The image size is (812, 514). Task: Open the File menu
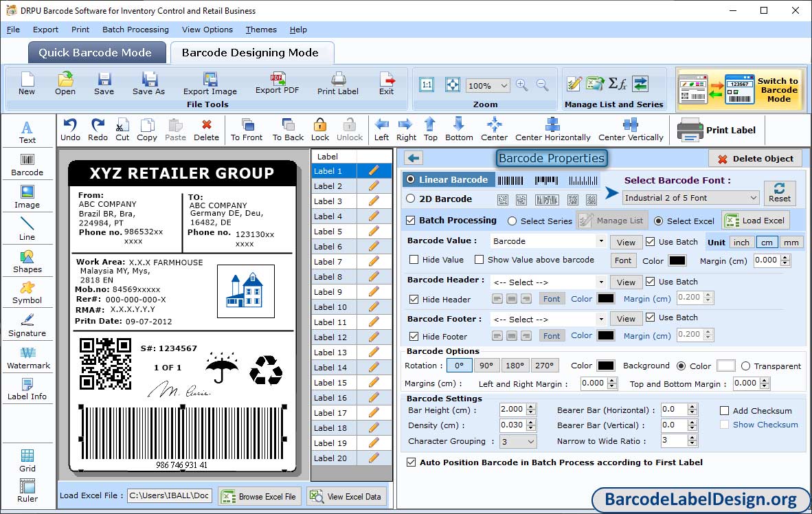(x=13, y=30)
